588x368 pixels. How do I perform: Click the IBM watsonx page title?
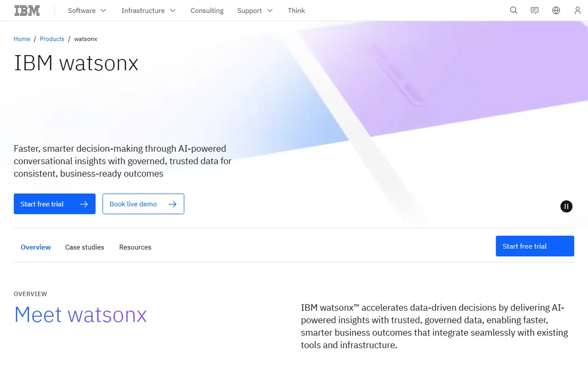(x=76, y=63)
